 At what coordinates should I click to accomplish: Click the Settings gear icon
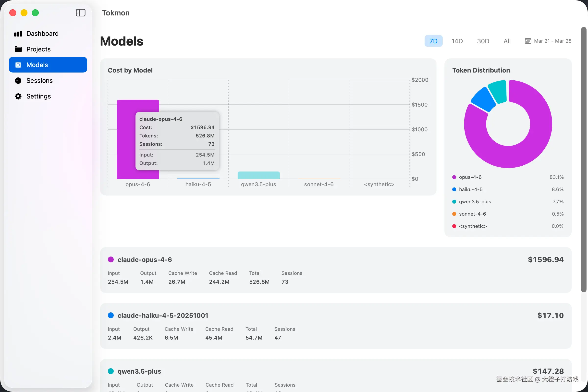click(x=18, y=96)
